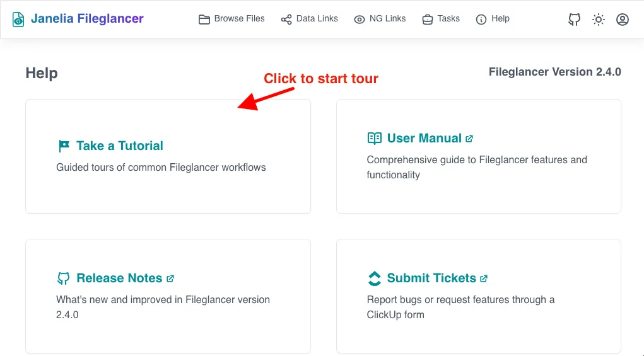The height and width of the screenshot is (356, 644).
Task: Open the Release Notes link
Action: pos(119,278)
